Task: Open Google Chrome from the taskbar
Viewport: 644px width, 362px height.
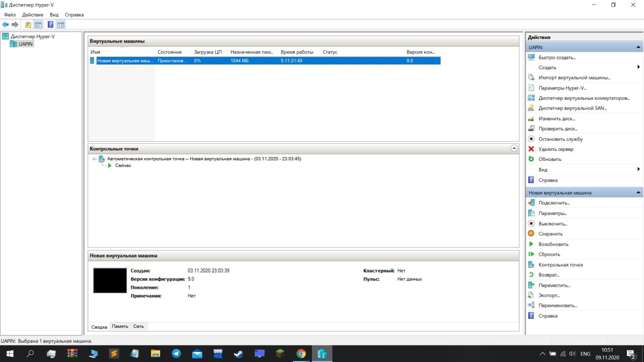Action: pyautogui.click(x=301, y=354)
